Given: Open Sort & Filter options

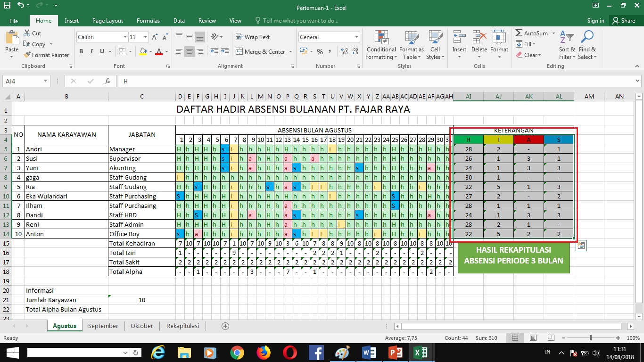Looking at the screenshot, I should point(566,45).
